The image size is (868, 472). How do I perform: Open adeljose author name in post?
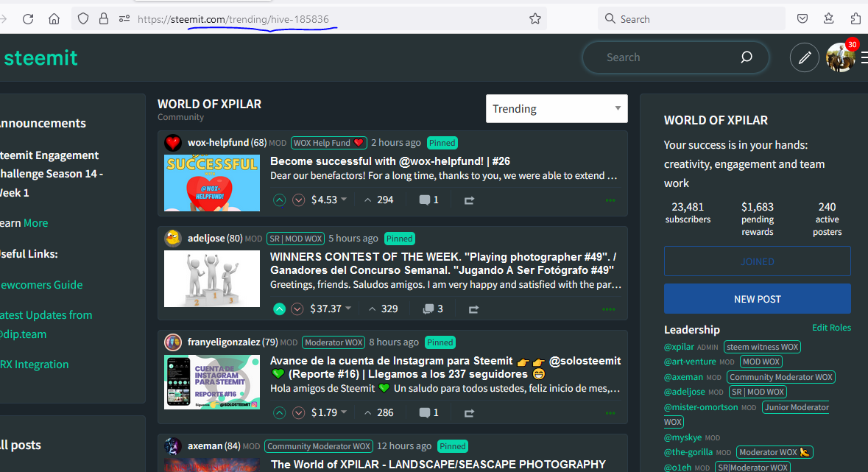206,239
